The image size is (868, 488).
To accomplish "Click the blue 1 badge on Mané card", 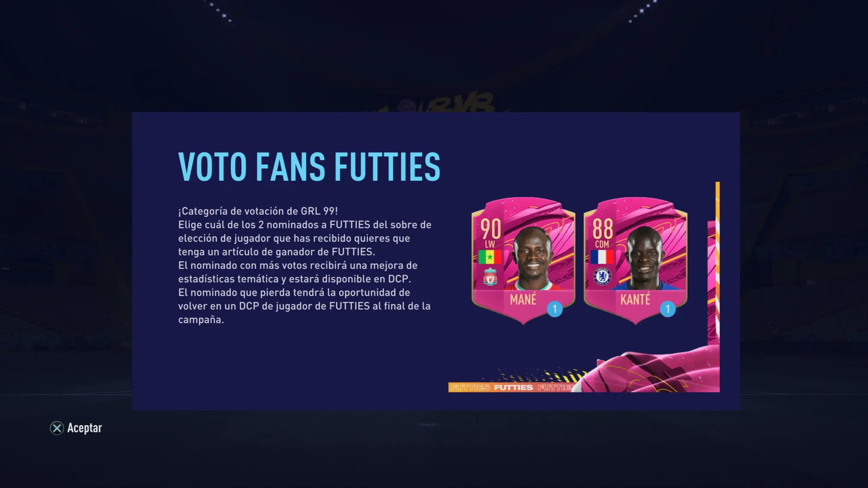I will click(555, 309).
